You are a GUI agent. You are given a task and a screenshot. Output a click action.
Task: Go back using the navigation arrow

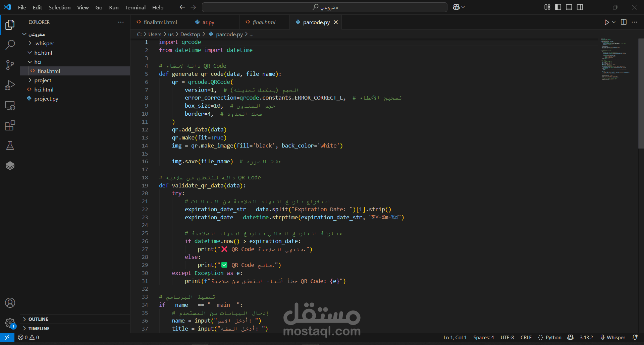click(182, 7)
